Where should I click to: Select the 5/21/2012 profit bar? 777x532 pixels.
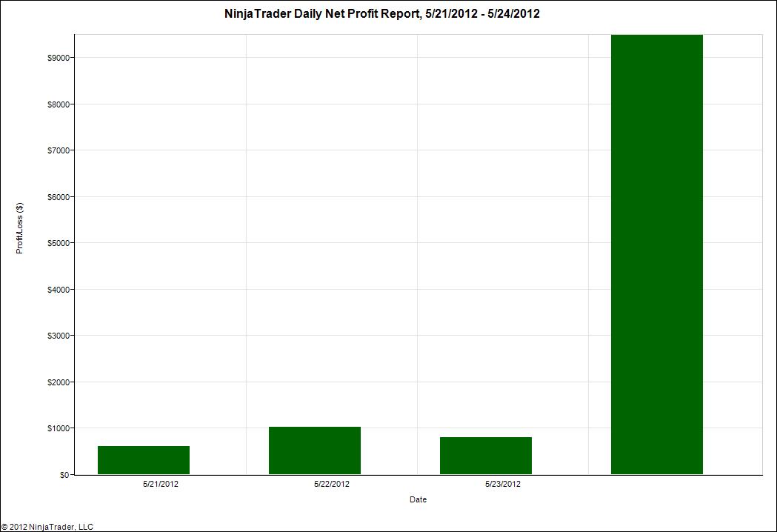pyautogui.click(x=144, y=460)
